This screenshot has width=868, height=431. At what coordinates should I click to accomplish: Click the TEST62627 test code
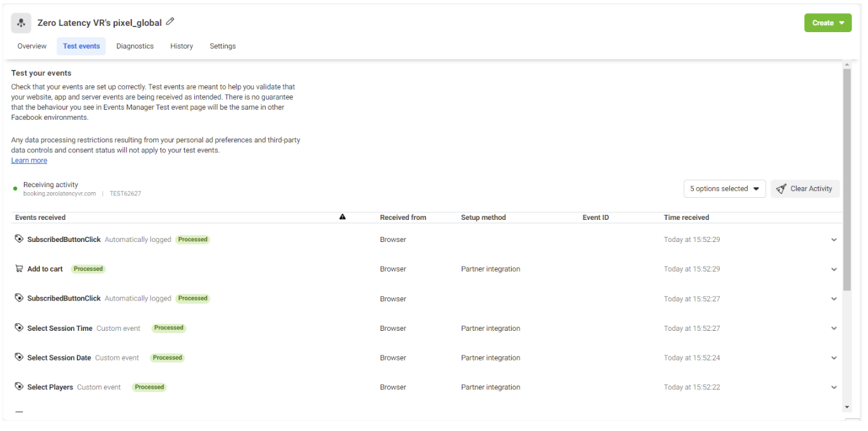pyautogui.click(x=126, y=193)
